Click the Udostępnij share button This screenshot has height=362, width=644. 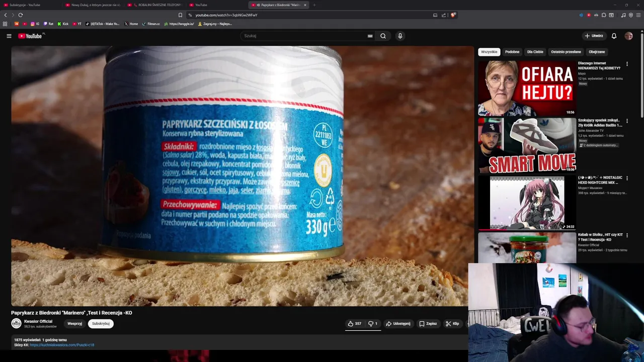click(x=398, y=324)
